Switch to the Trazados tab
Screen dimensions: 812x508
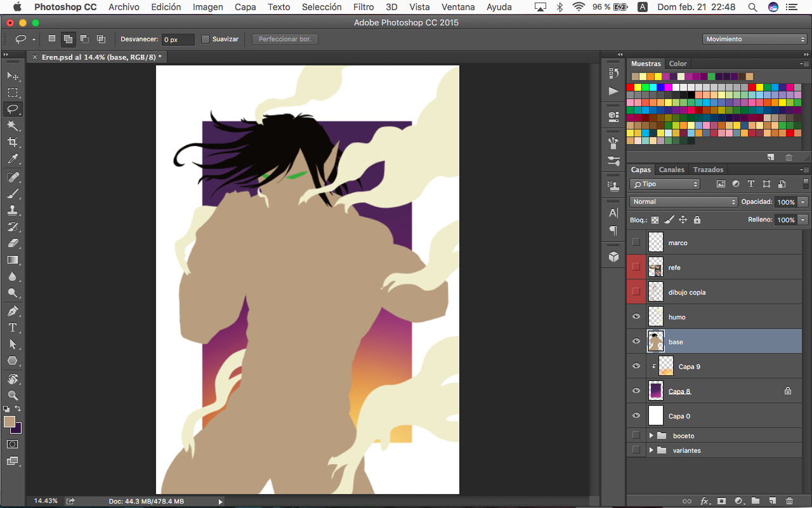708,170
